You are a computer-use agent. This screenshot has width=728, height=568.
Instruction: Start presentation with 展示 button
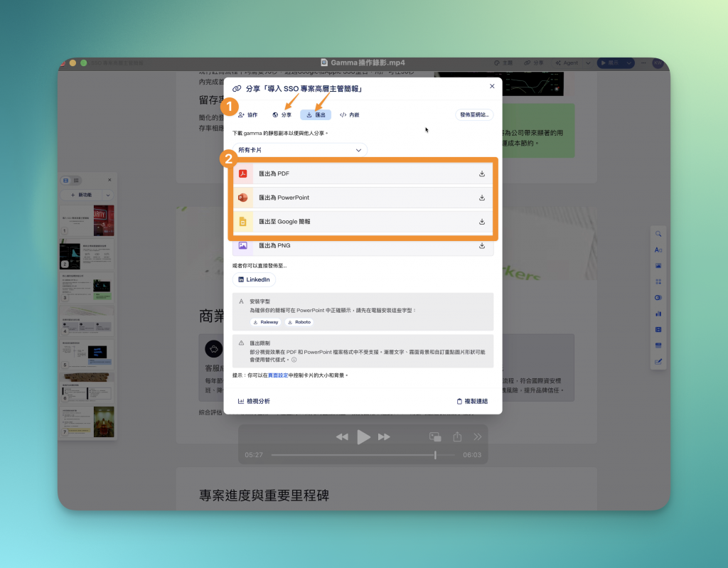[610, 63]
